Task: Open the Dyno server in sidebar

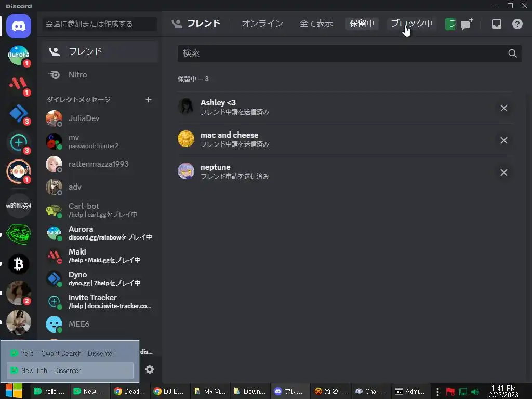Action: (19, 113)
